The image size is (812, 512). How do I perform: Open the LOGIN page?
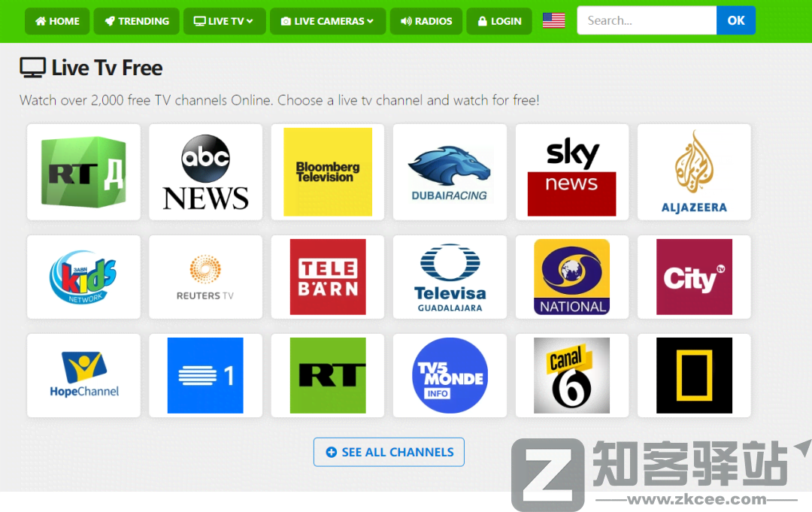coord(498,20)
